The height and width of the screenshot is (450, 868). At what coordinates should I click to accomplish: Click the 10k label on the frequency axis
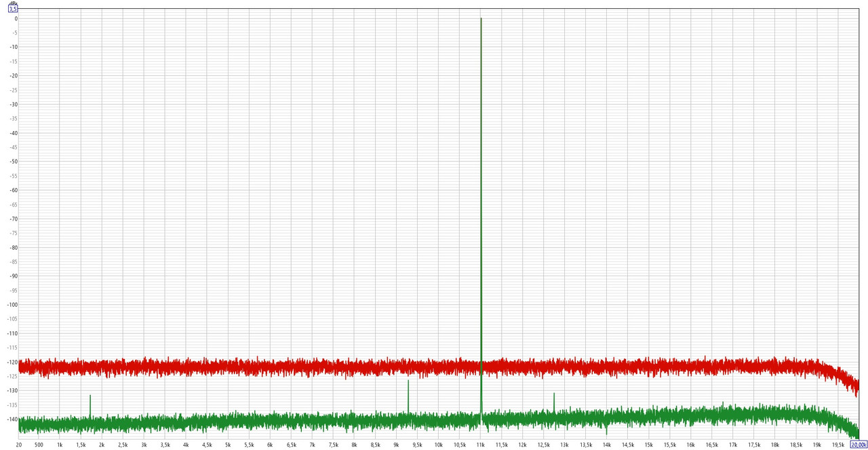[x=438, y=445]
